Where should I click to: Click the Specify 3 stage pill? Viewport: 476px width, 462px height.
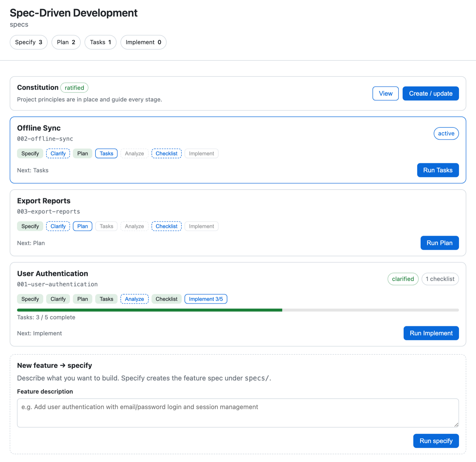[x=29, y=42]
